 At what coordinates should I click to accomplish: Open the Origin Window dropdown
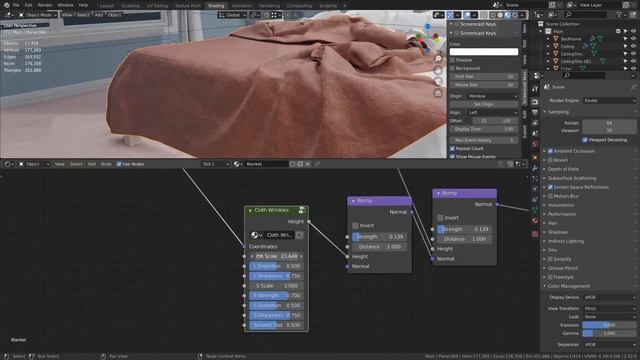coord(492,96)
